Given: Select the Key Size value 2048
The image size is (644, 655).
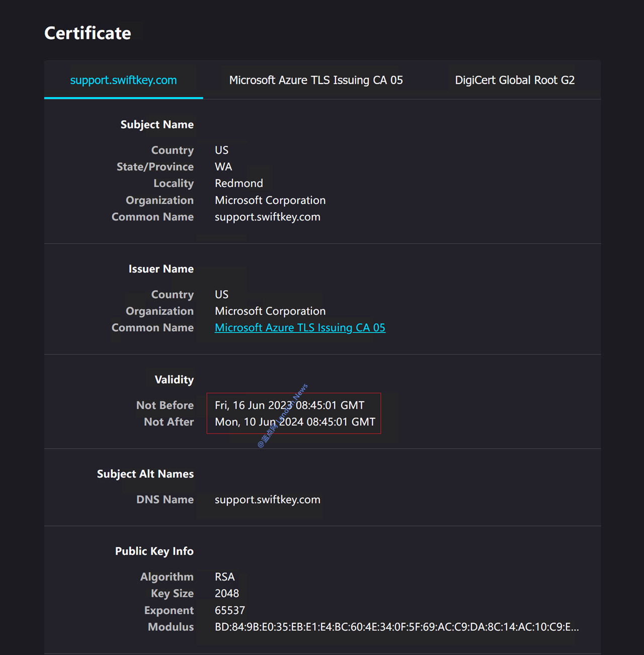Looking at the screenshot, I should pyautogui.click(x=227, y=594).
